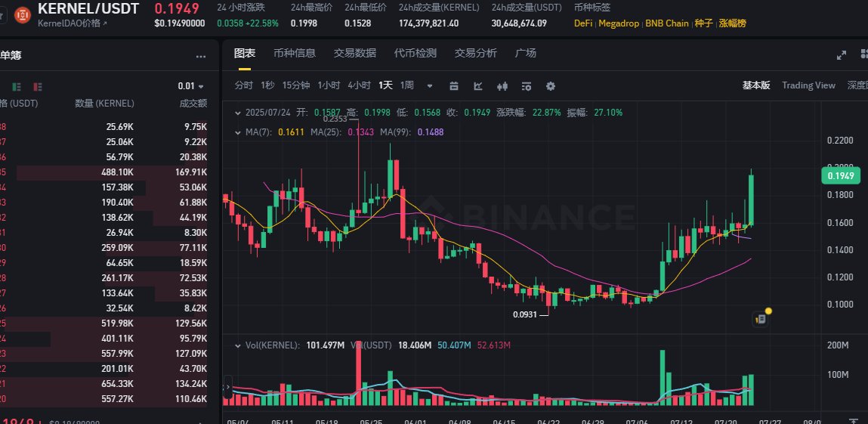Image resolution: width=868 pixels, height=424 pixels.
Task: Click current price label 0.1949 on axis
Action: tap(841, 177)
